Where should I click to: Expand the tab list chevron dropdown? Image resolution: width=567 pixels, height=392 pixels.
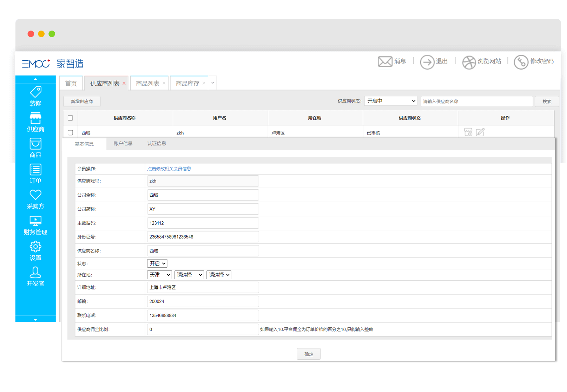(x=212, y=83)
